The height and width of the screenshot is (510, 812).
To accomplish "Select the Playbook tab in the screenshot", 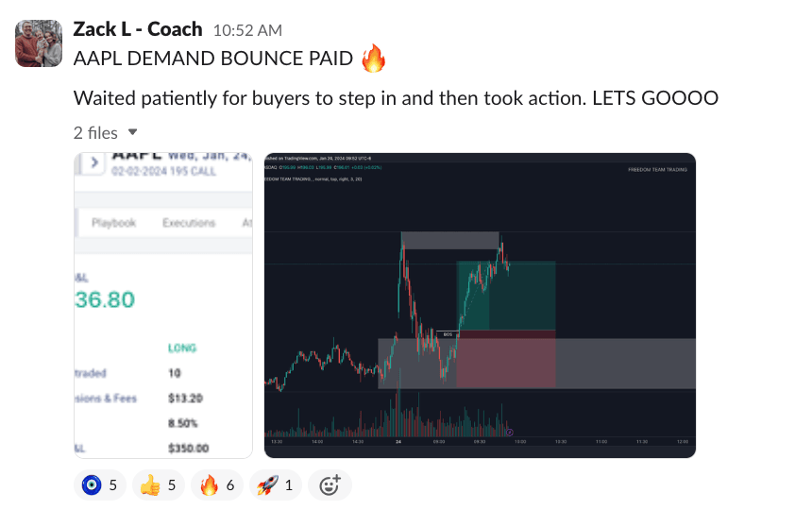I will (x=113, y=223).
